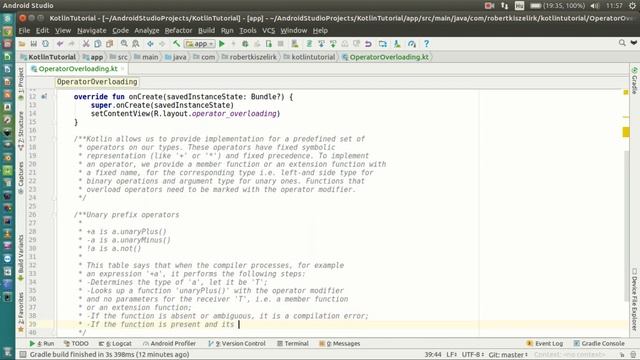
Task: Open the Structure side panel
Action: (x=21, y=131)
